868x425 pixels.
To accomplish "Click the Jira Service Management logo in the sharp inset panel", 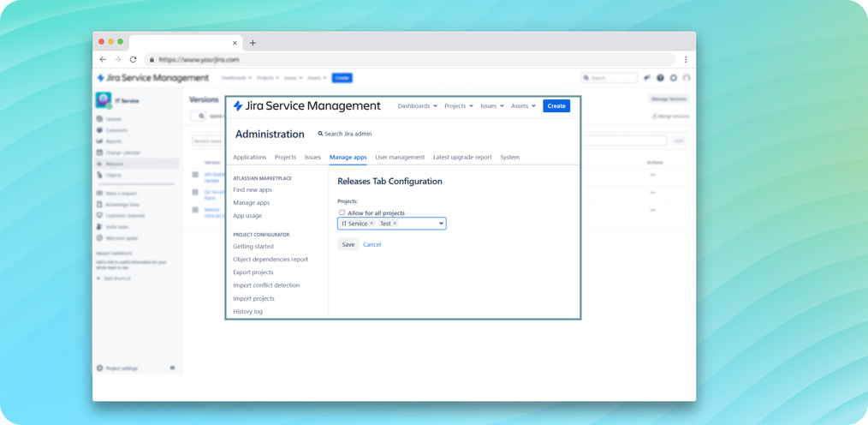I will click(306, 106).
